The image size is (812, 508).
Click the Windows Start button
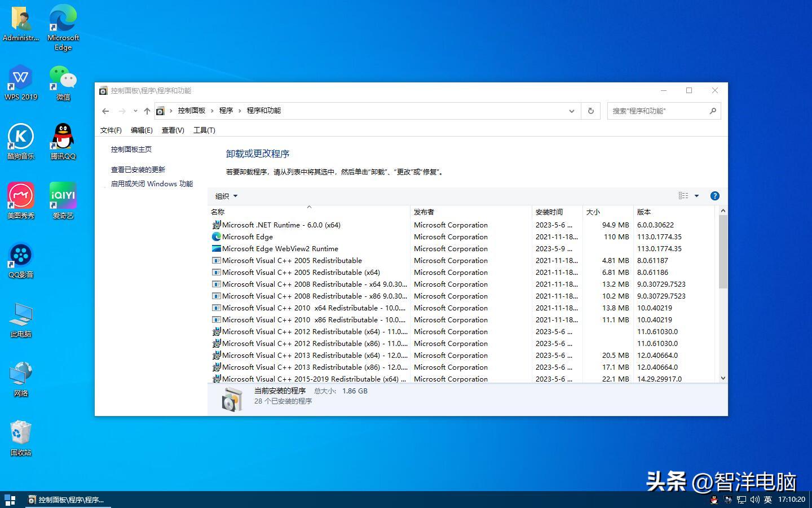point(10,500)
